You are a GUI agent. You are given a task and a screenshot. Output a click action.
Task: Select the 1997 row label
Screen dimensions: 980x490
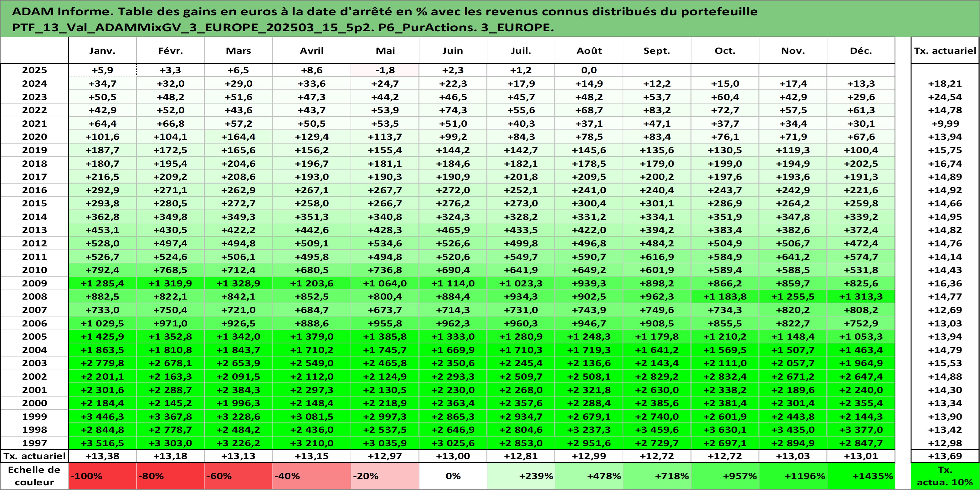point(34,443)
